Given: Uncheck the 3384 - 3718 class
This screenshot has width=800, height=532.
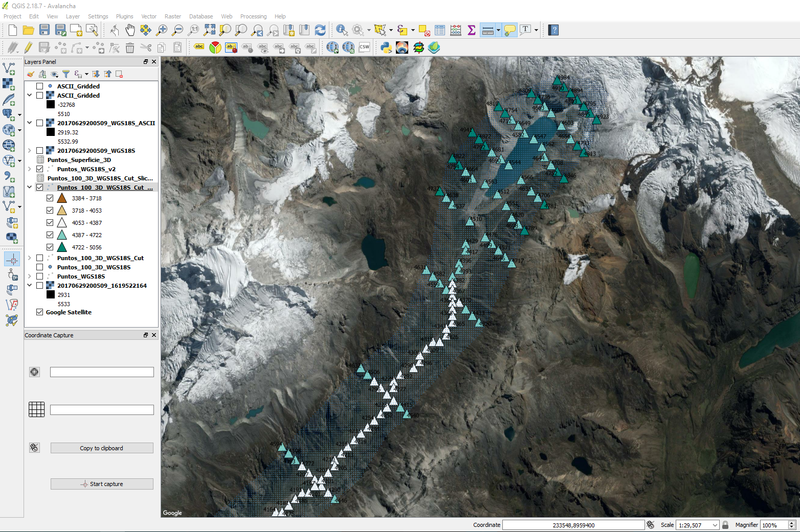Looking at the screenshot, I should point(50,198).
